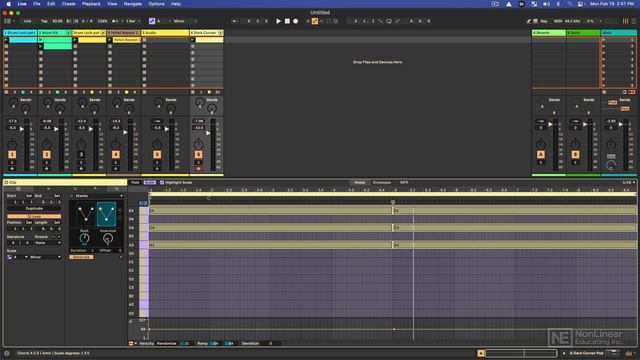This screenshot has width=640, height=360.
Task: Open Control Center in the macOS menu bar
Action: (580, 4)
